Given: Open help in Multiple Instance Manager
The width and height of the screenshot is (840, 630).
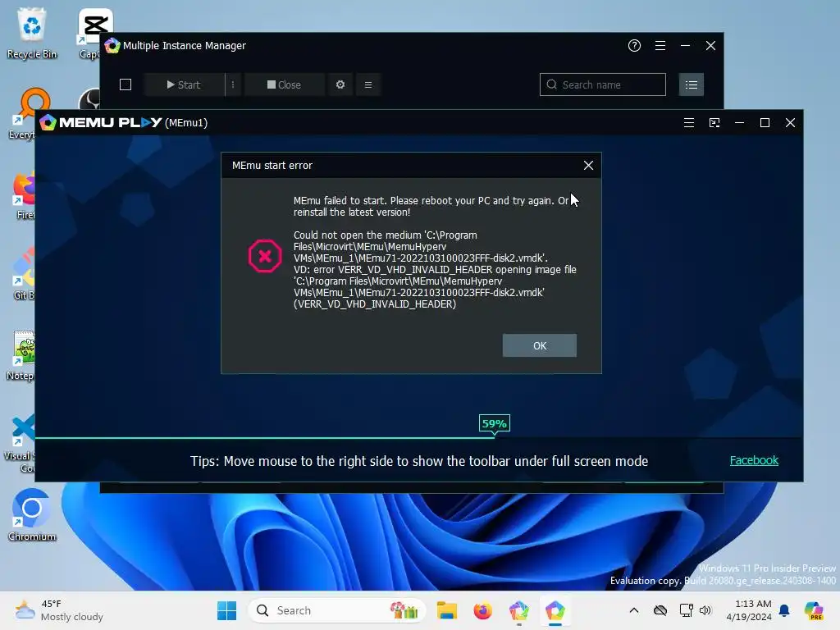Looking at the screenshot, I should tap(634, 46).
